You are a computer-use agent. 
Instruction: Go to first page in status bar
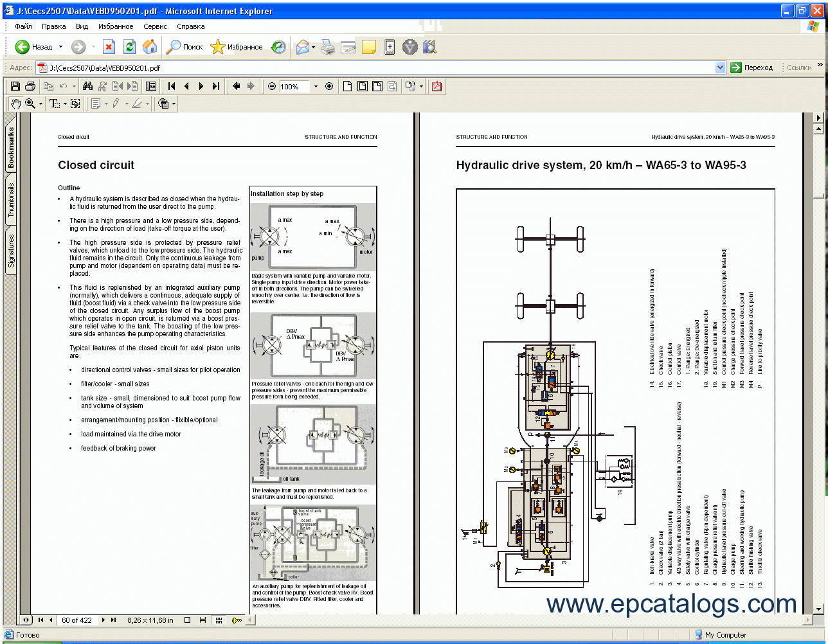point(40,620)
